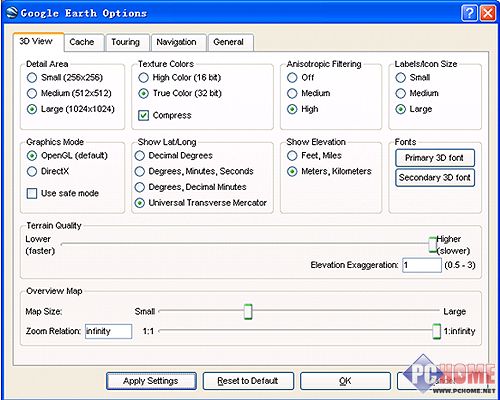Click the Terrain Quality slider handle
The image size is (500, 400).
click(x=433, y=245)
